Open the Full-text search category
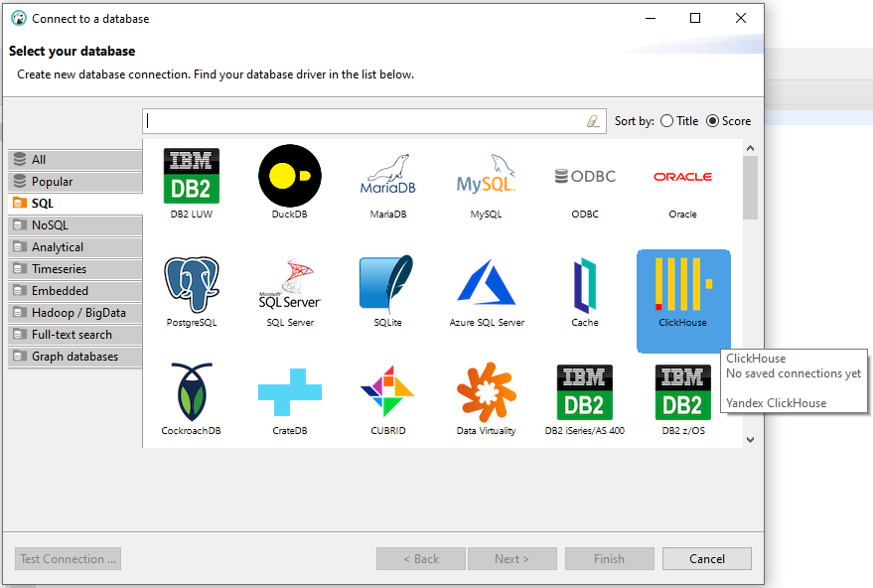The height and width of the screenshot is (588, 873). (75, 335)
